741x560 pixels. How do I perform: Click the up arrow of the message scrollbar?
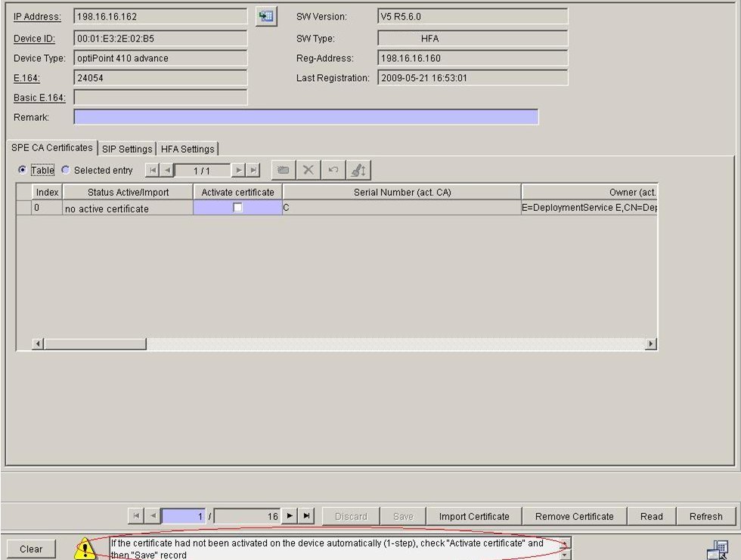click(565, 542)
